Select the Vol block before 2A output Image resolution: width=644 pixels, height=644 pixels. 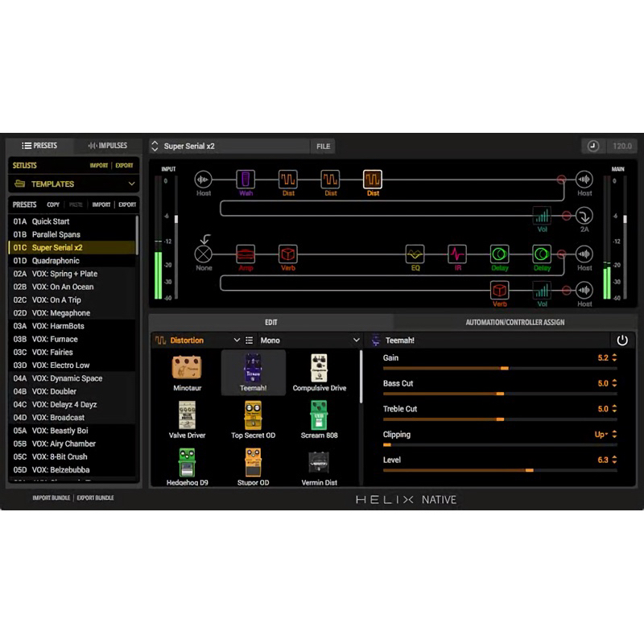[542, 216]
